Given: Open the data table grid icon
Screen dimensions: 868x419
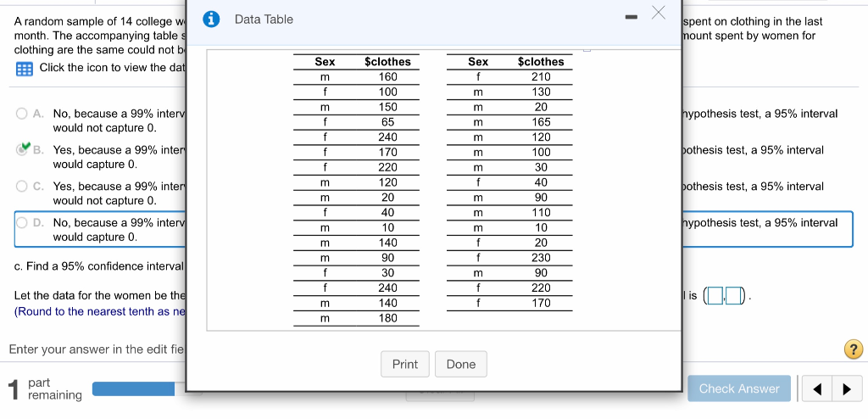Looking at the screenshot, I should click(x=25, y=70).
